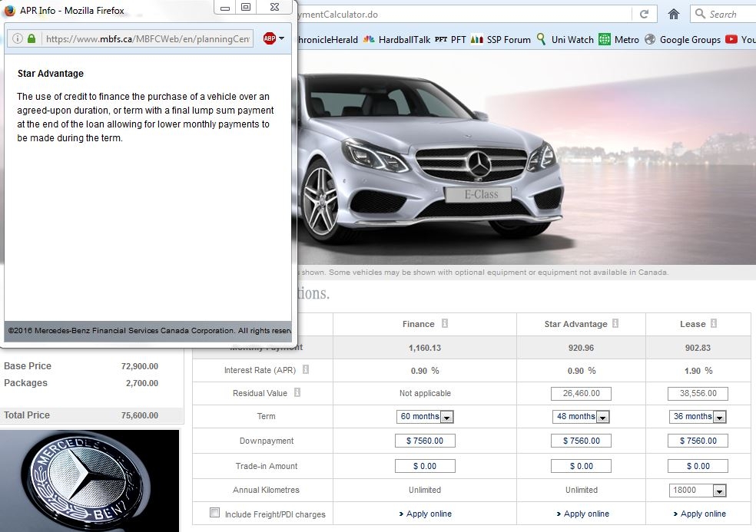Click the E-Class car image

pos(429,159)
